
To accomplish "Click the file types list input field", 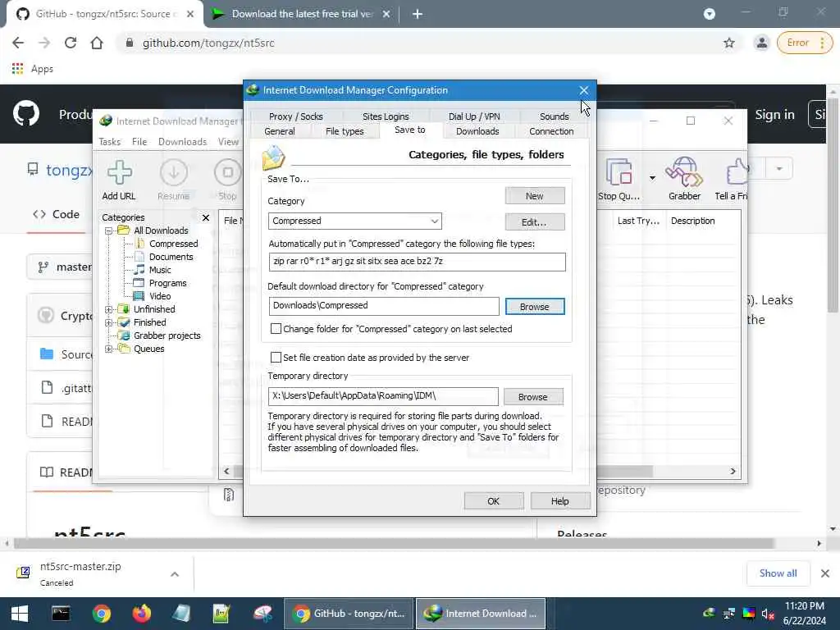I will pos(417,262).
